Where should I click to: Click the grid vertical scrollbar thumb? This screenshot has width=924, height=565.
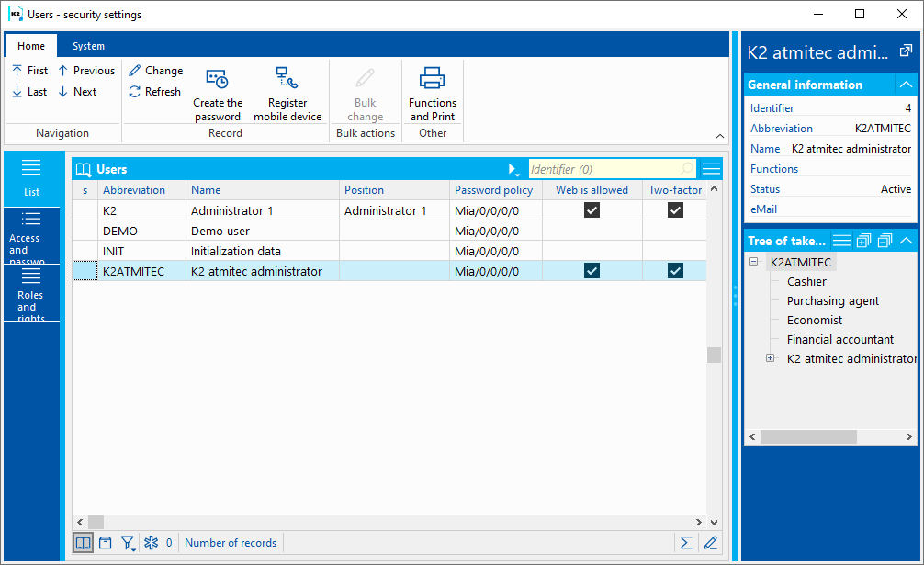click(x=715, y=355)
